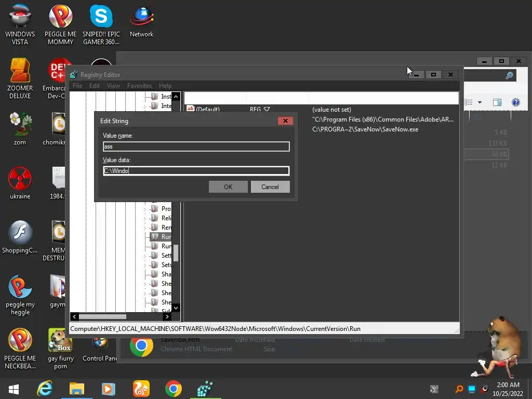Open the ShoppingC... Flash icon

tap(20, 237)
